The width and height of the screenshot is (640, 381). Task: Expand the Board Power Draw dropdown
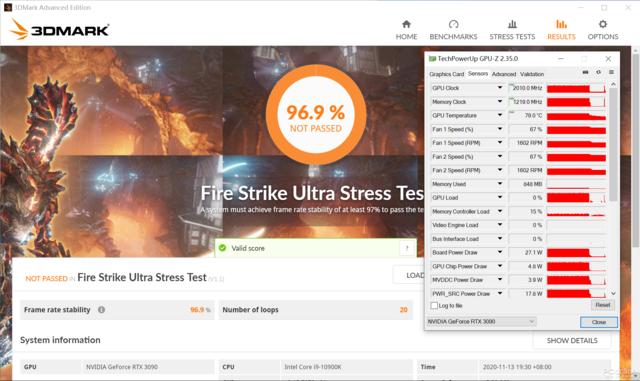coord(500,252)
